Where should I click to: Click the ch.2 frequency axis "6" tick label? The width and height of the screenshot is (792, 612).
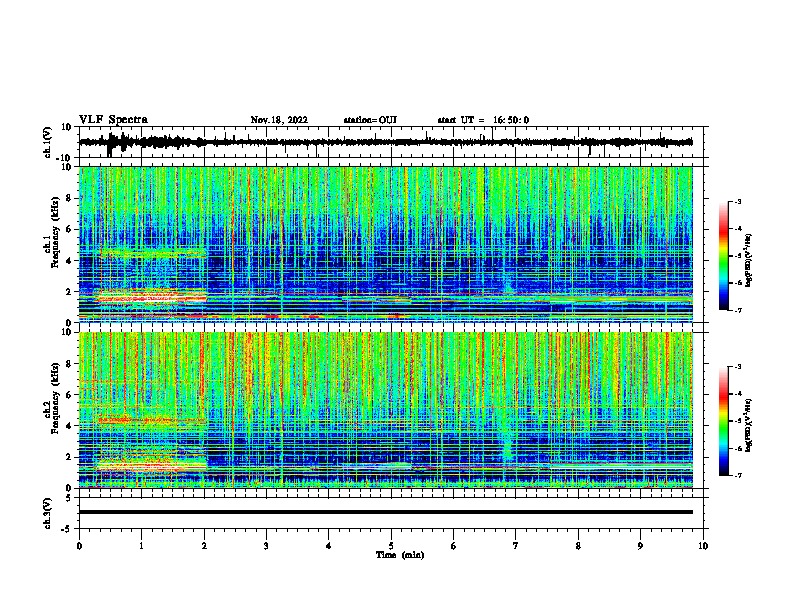[70, 395]
